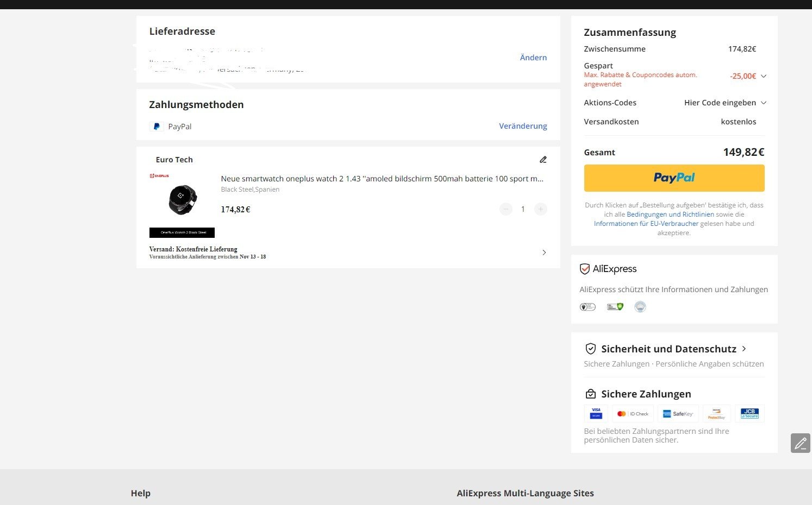Open Informationen für EU-Verbraucher link

click(x=646, y=224)
